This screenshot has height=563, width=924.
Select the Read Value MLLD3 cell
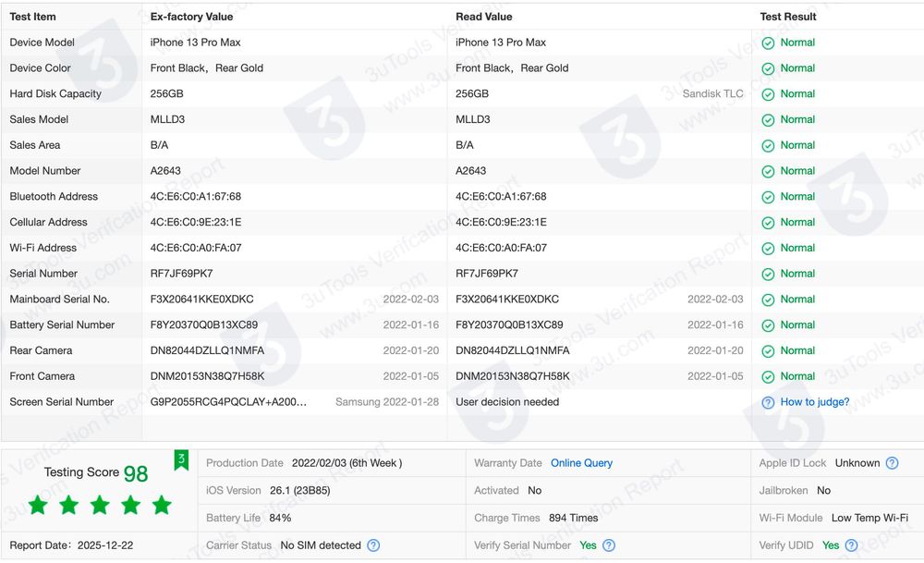(472, 119)
